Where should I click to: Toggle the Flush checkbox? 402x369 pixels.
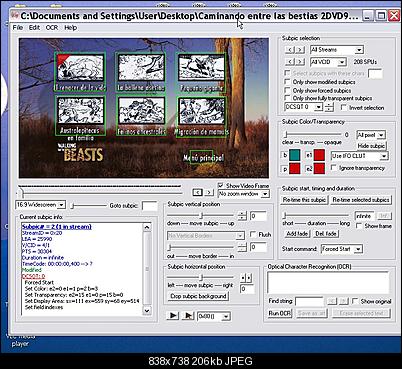pos(253,234)
